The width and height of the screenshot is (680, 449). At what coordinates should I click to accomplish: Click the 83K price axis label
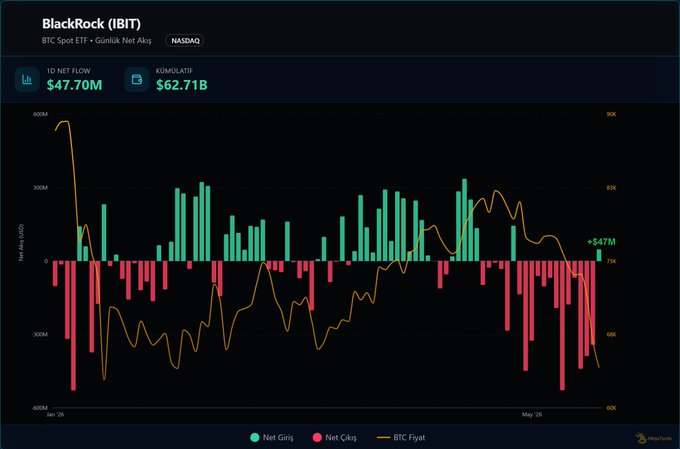(611, 187)
